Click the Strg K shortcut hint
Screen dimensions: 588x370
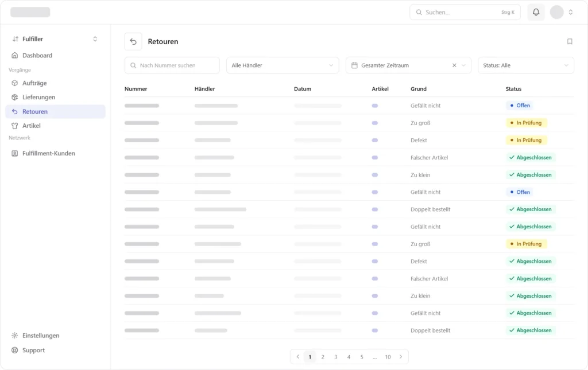click(508, 13)
